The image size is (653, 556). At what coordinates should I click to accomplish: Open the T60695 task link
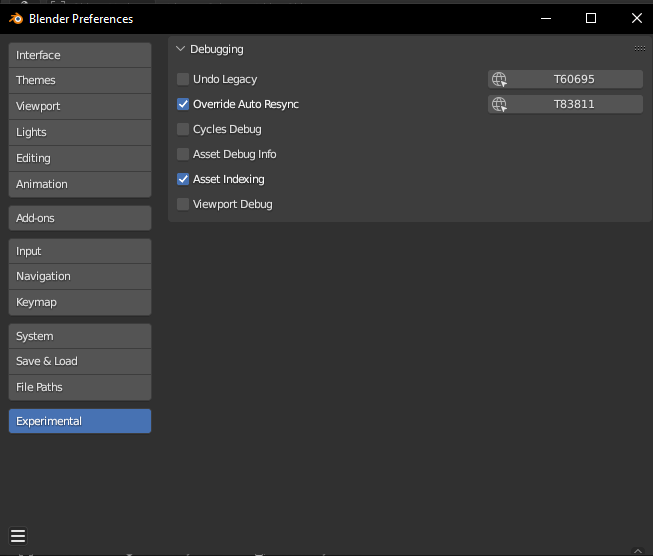point(574,79)
